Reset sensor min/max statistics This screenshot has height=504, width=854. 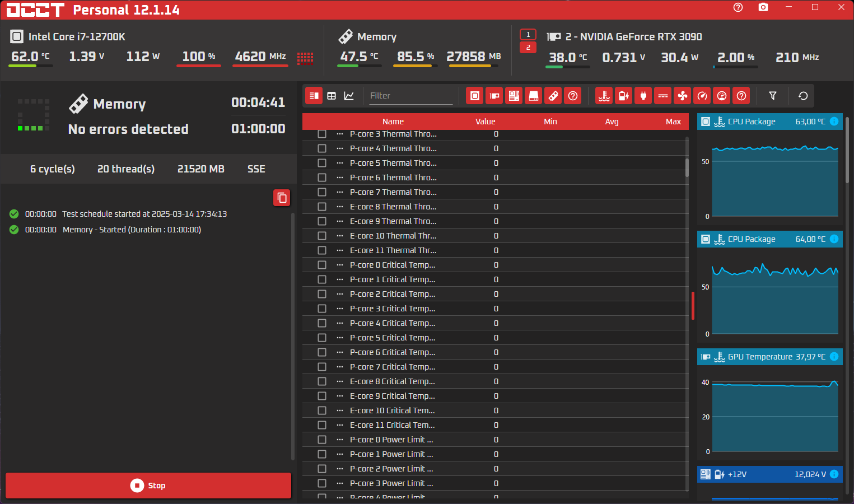803,96
